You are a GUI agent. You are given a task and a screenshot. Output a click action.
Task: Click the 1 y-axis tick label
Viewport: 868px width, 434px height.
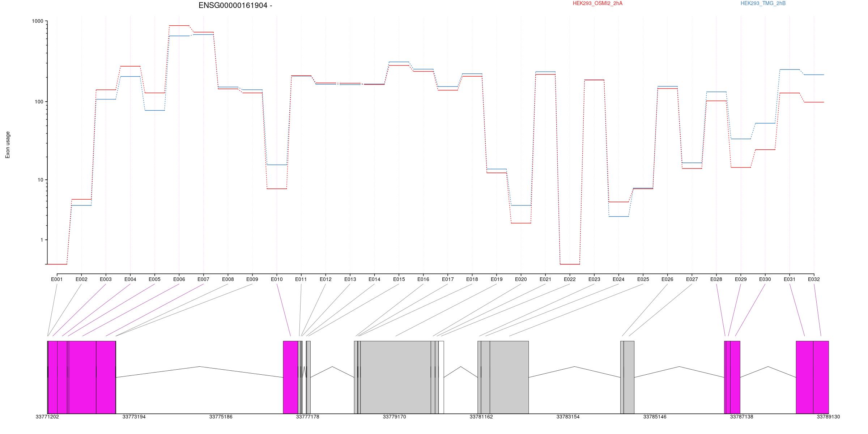tap(42, 240)
